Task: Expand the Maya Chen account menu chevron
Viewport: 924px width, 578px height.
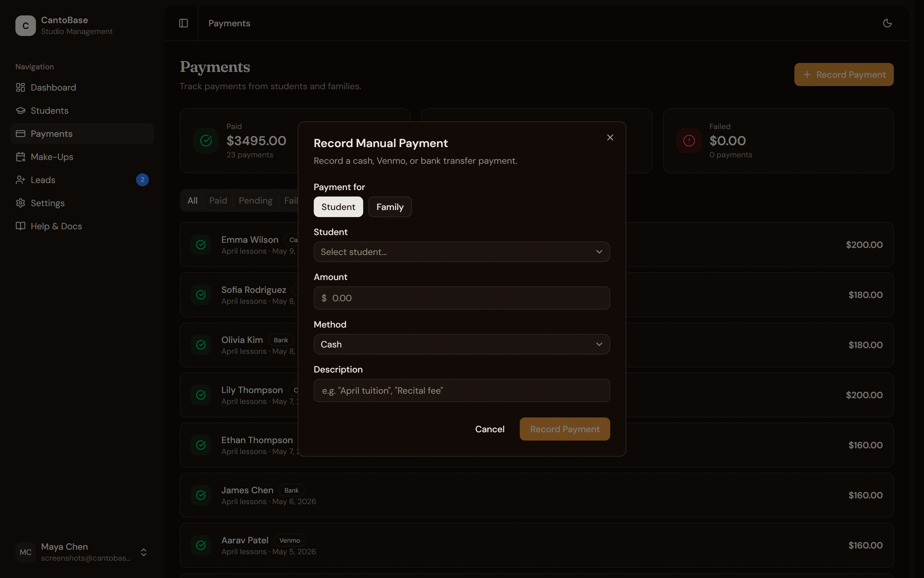Action: [143, 552]
